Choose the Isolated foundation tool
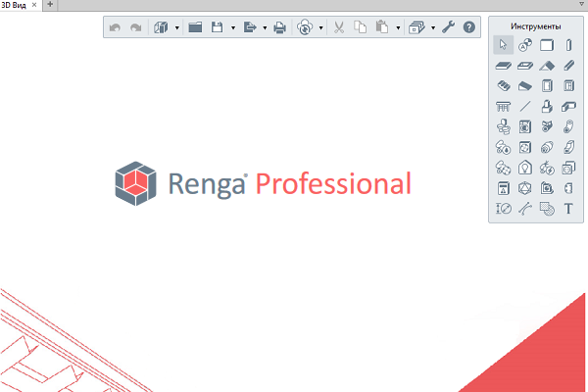588x392 pixels. pyautogui.click(x=547, y=107)
